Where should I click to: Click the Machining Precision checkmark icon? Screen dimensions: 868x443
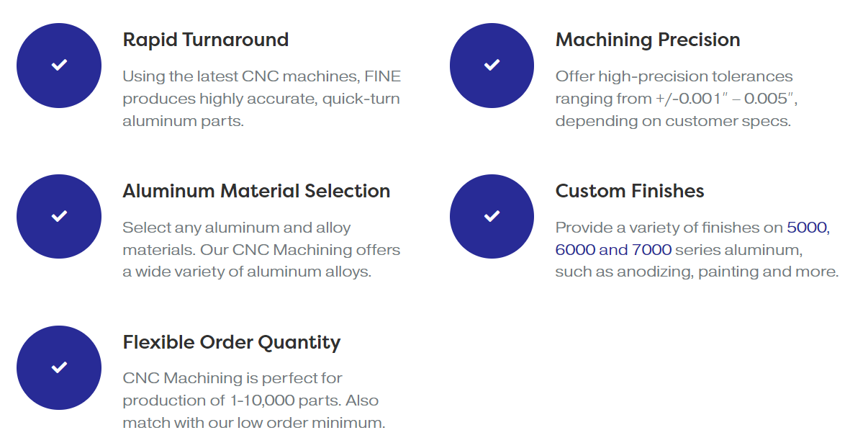pos(492,66)
